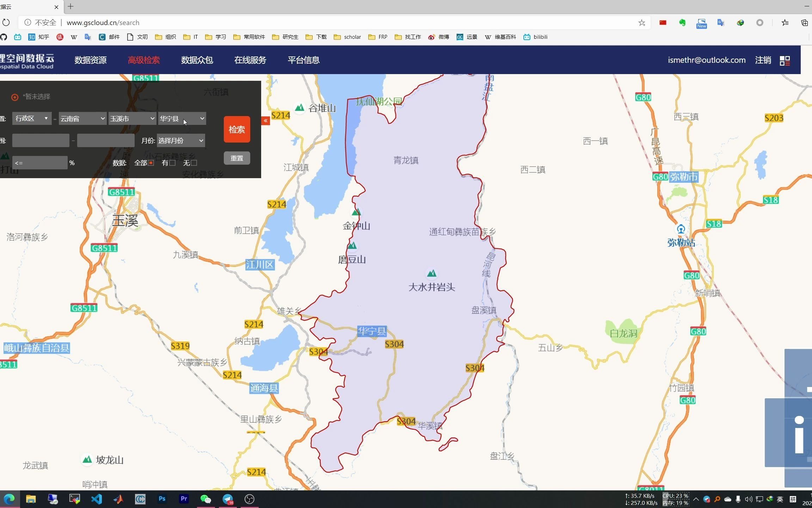812x508 pixels.
Task: Open the QR code icon in header
Action: coord(785,60)
